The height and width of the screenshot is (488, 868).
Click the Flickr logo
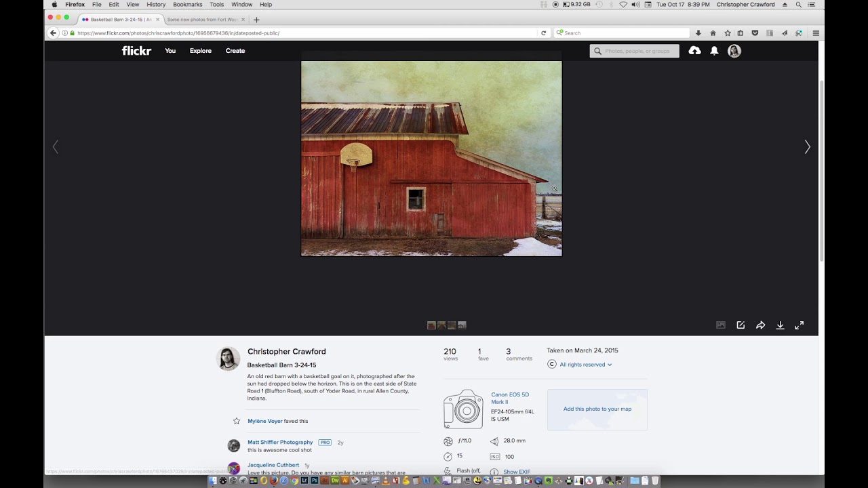136,51
